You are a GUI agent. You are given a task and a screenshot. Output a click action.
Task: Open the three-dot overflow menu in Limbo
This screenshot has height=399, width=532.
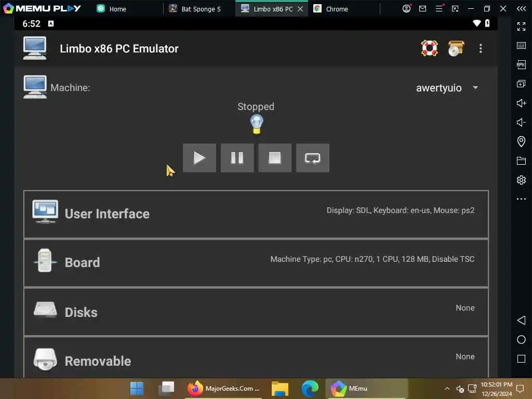(x=481, y=48)
